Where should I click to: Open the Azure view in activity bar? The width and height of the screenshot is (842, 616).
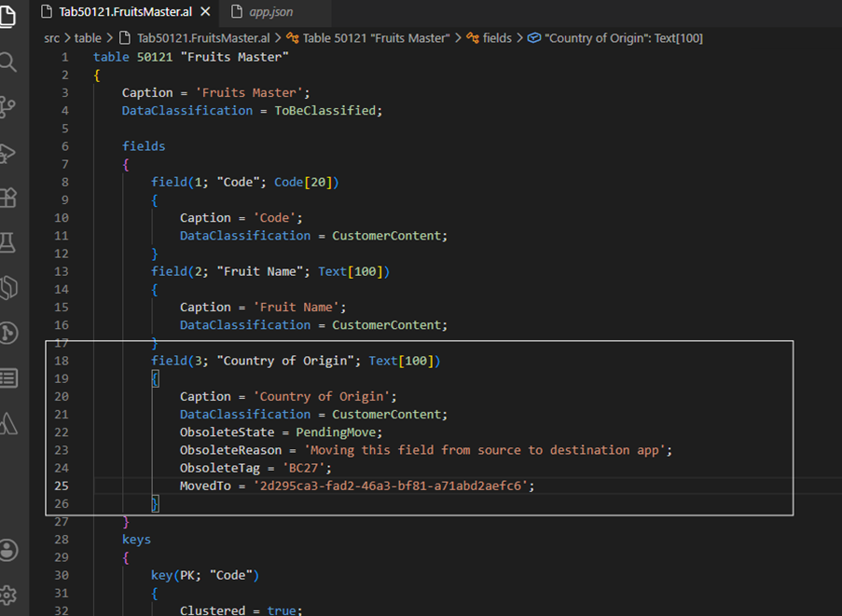(x=8, y=423)
